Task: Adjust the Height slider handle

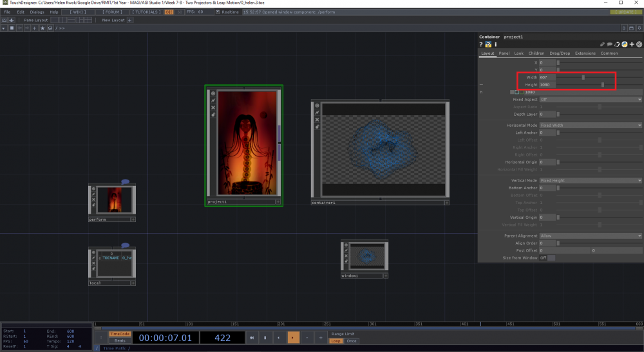Action: coord(603,84)
